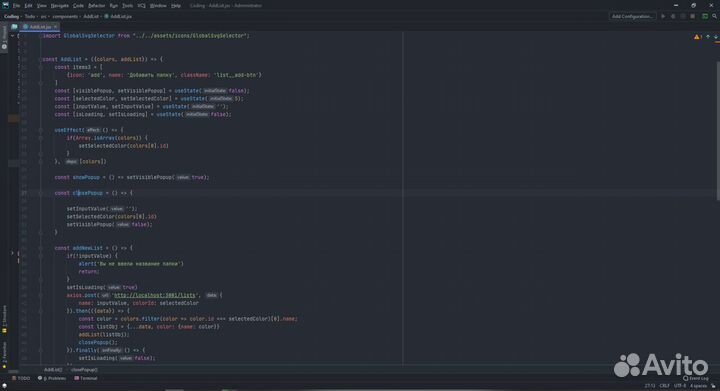Open the Window menu
This screenshot has width=720, height=391.
tap(158, 6)
